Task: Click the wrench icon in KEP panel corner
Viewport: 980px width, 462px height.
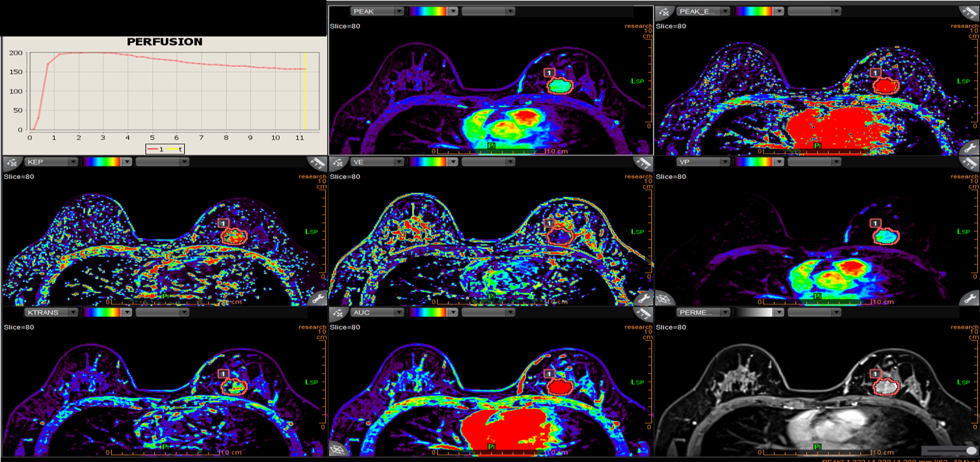Action: click(318, 299)
